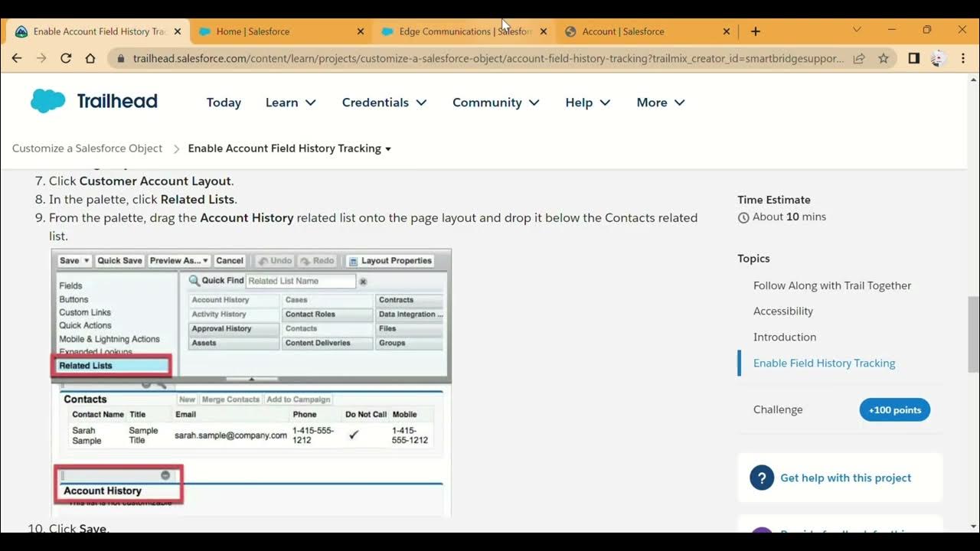Screen dimensions: 980x551
Task: Open the Enable Account Field History Tracking breadcrumb dropdown
Action: 289,148
